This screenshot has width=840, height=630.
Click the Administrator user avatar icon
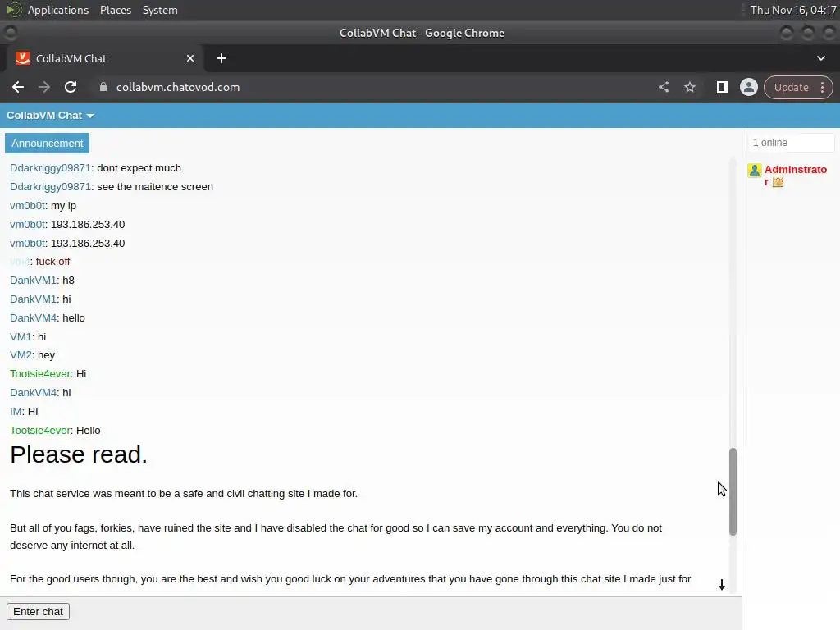click(755, 171)
